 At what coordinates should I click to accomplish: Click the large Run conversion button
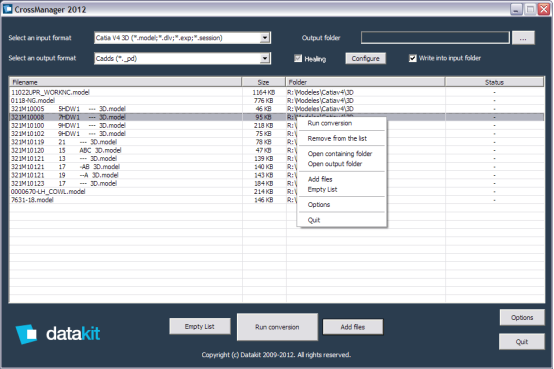[x=277, y=327]
